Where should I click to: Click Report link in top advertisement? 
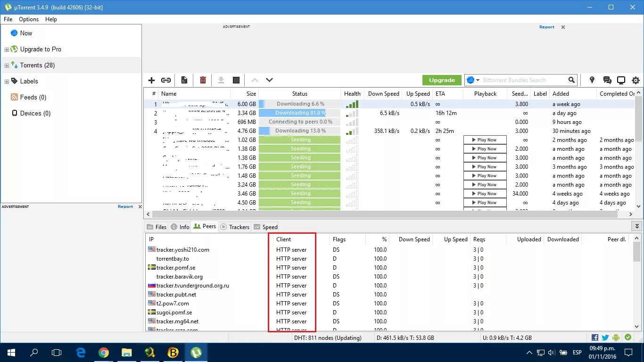(547, 27)
